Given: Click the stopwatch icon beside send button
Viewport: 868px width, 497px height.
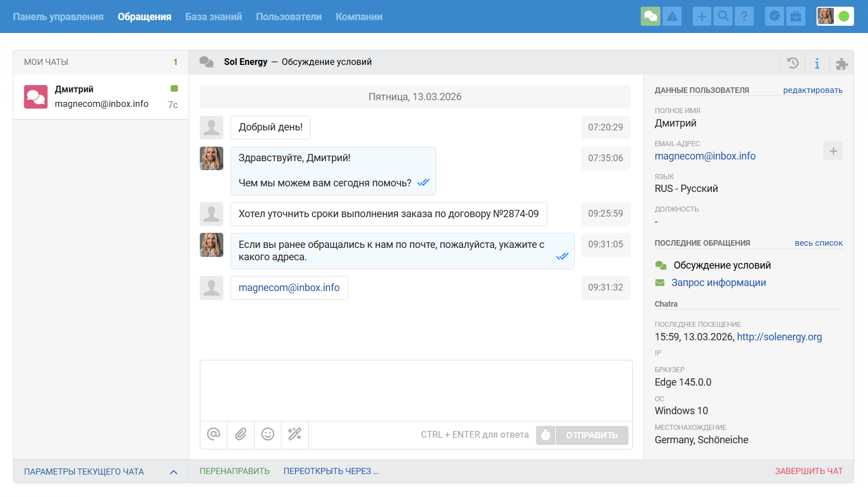Looking at the screenshot, I should tap(546, 435).
